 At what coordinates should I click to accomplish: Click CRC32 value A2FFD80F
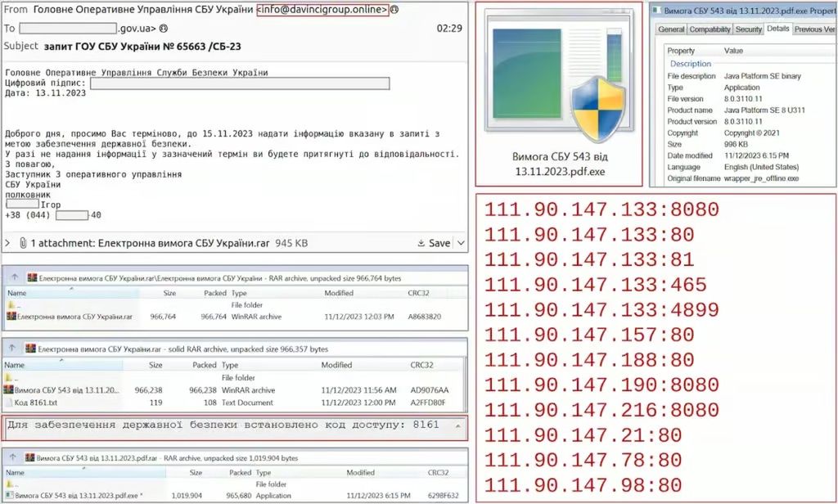pos(427,403)
